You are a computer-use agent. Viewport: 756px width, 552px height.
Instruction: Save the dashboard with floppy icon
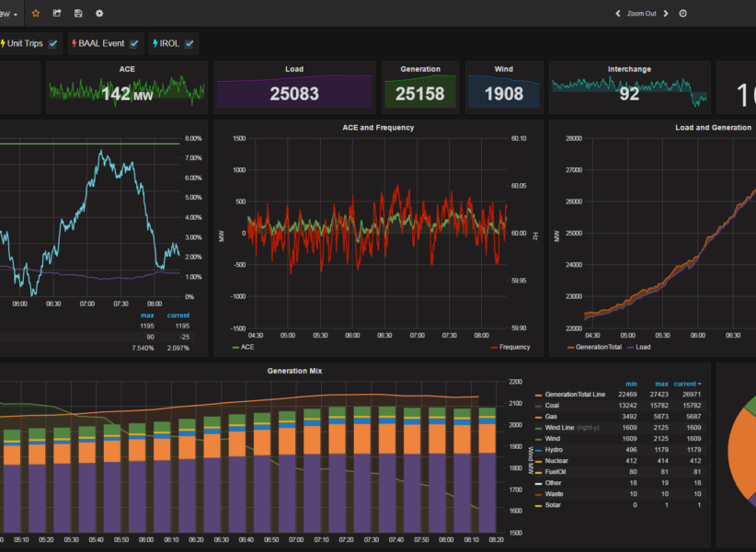point(78,13)
